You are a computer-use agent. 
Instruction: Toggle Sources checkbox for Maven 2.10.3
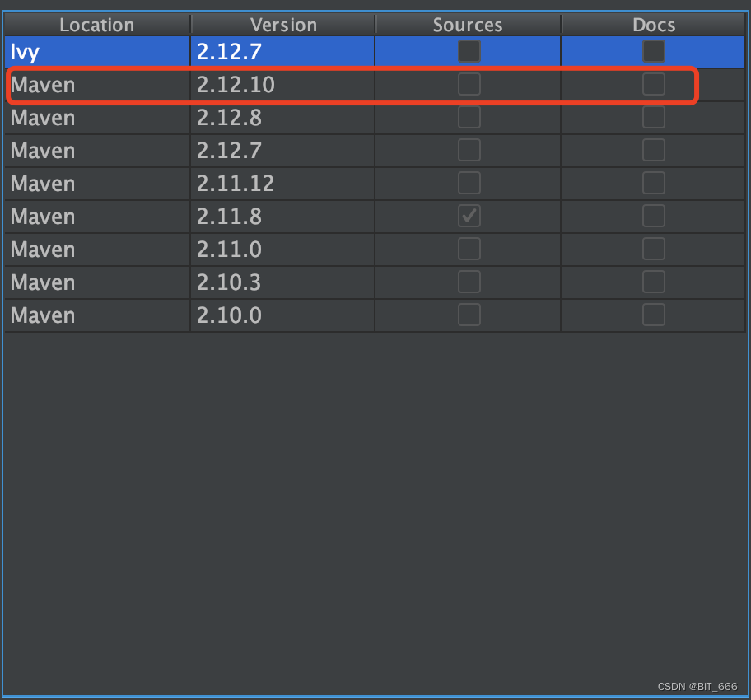point(469,282)
